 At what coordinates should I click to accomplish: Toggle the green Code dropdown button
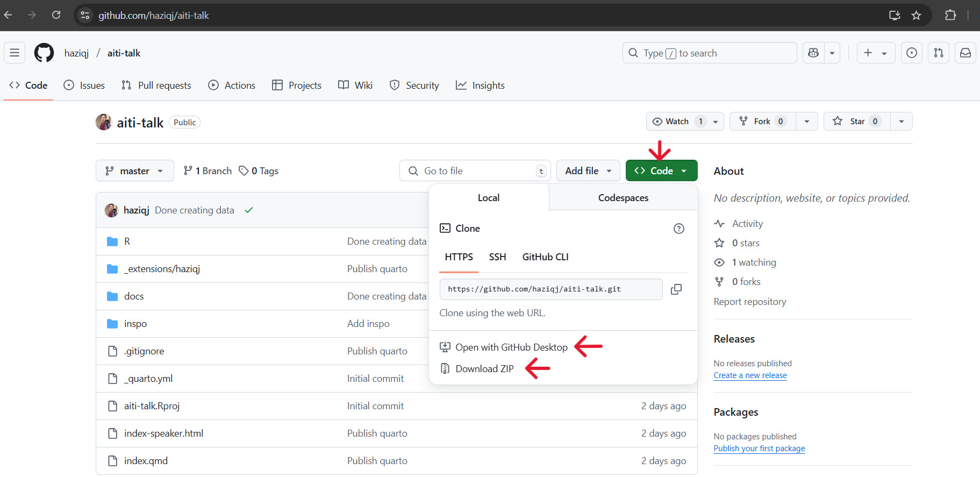[661, 170]
